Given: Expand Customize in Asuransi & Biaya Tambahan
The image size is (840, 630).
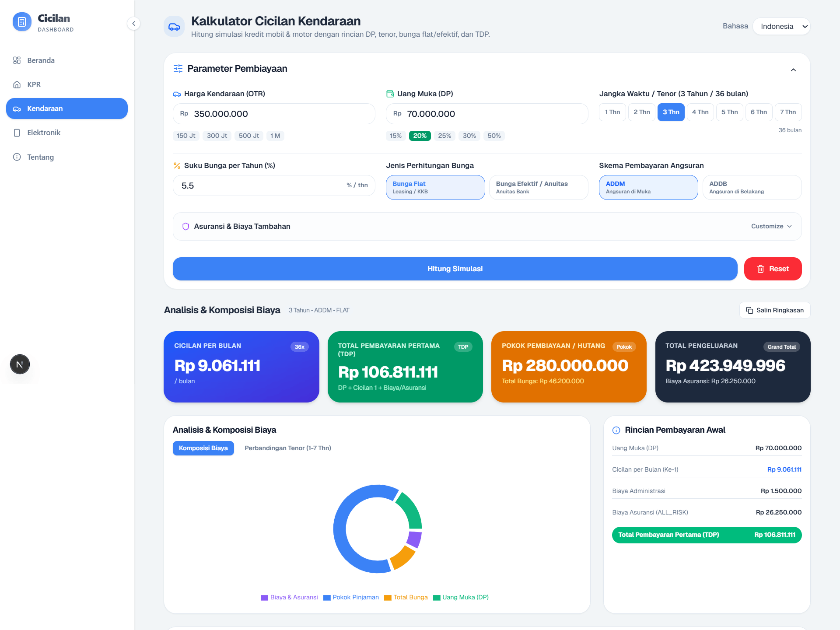Looking at the screenshot, I should pyautogui.click(x=771, y=227).
